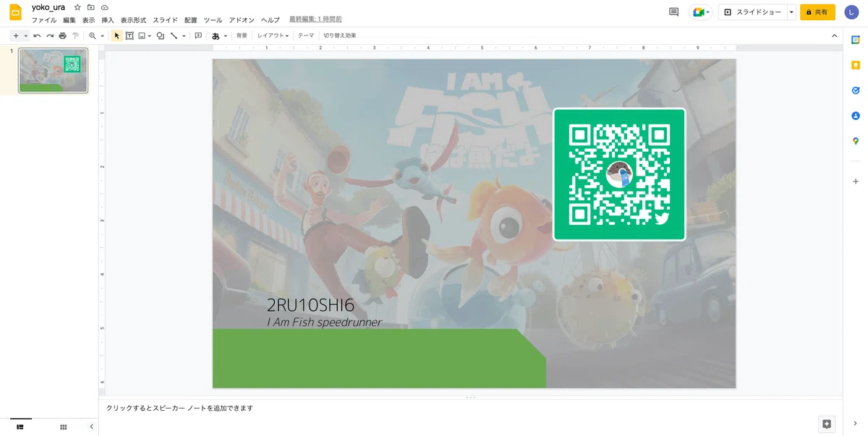
Task: Open the ヘルプ menu
Action: (x=270, y=20)
